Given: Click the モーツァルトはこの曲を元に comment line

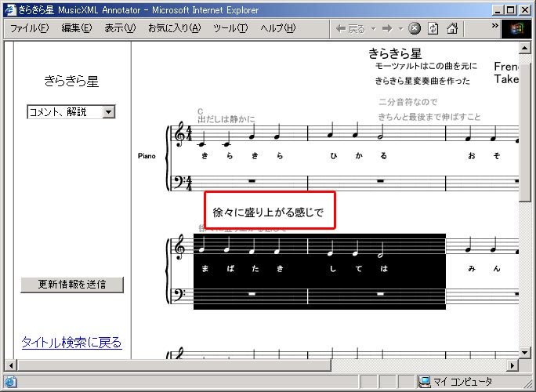Looking at the screenshot, I should pos(426,66).
